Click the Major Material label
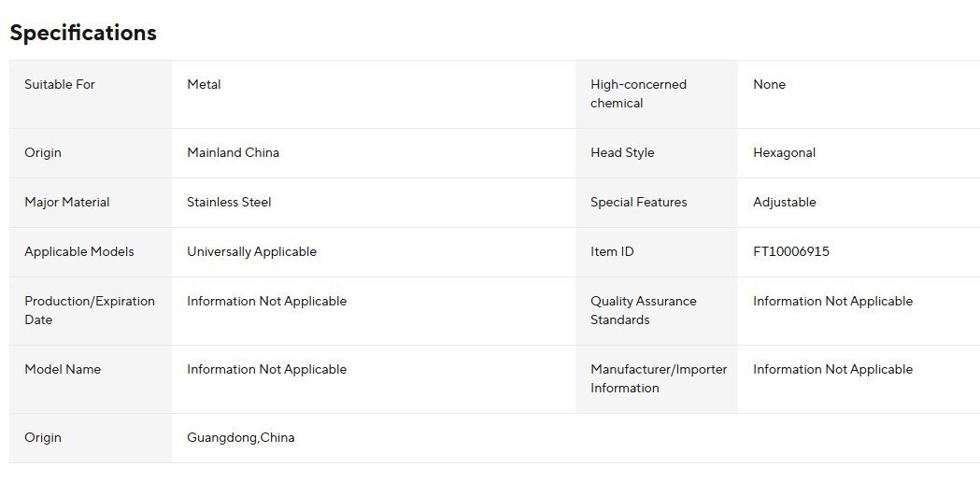 coord(67,202)
